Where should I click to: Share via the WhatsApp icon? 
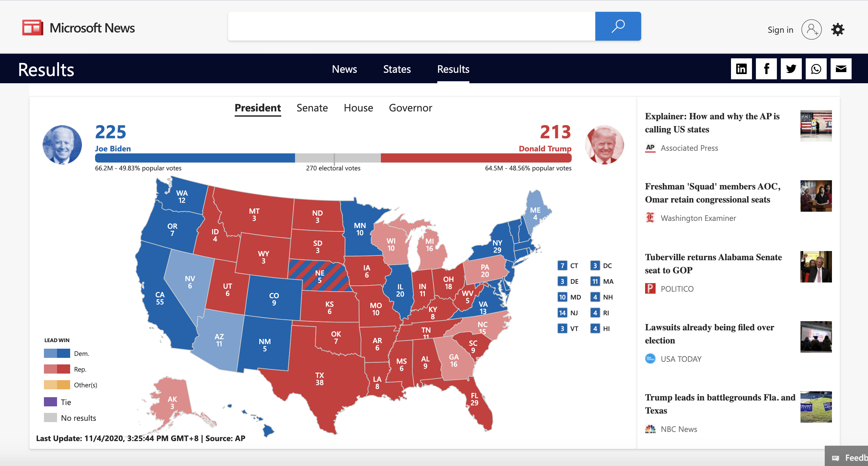[816, 69]
